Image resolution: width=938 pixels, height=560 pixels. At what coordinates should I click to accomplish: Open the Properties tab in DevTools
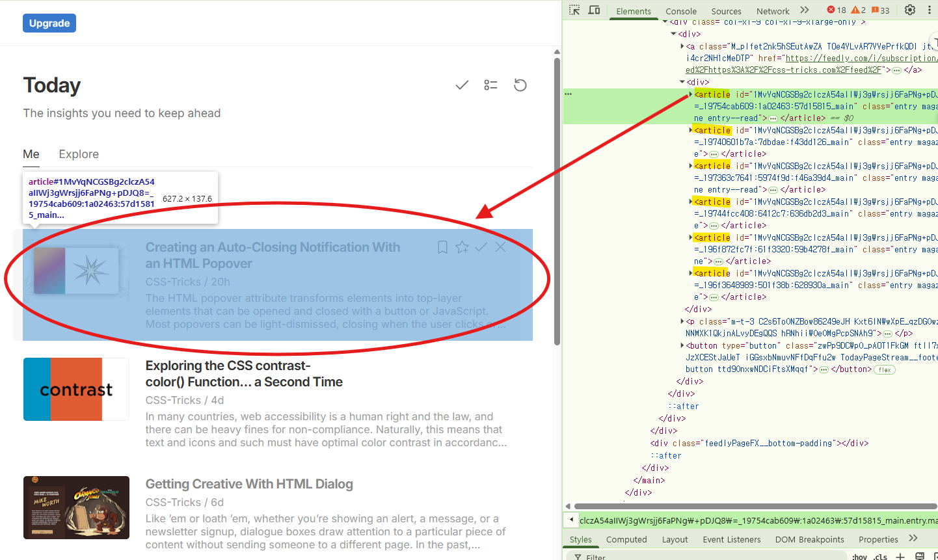(878, 539)
